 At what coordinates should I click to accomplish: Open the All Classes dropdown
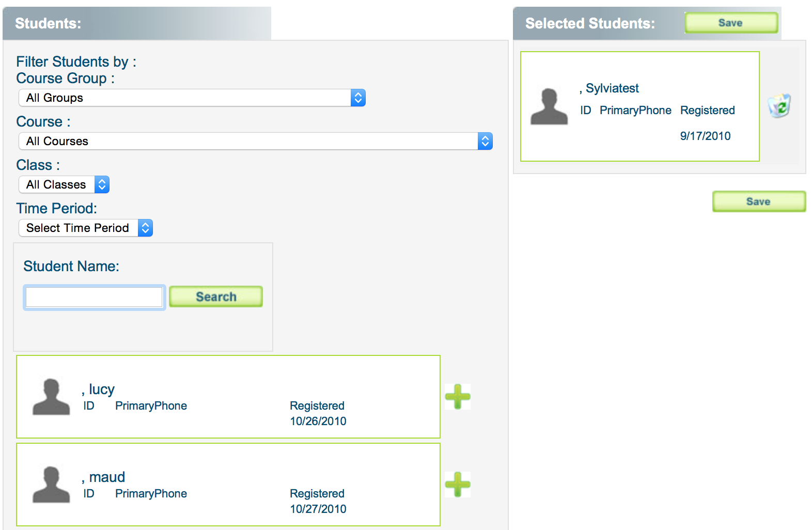(x=64, y=184)
